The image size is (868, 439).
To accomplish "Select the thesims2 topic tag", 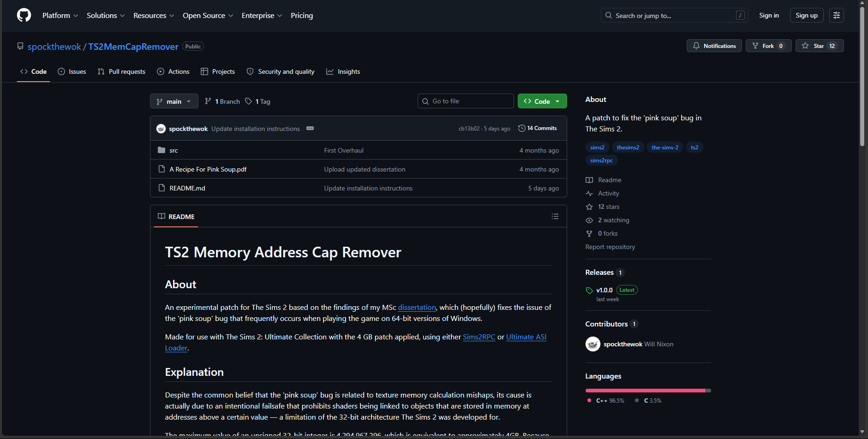I will pyautogui.click(x=628, y=147).
